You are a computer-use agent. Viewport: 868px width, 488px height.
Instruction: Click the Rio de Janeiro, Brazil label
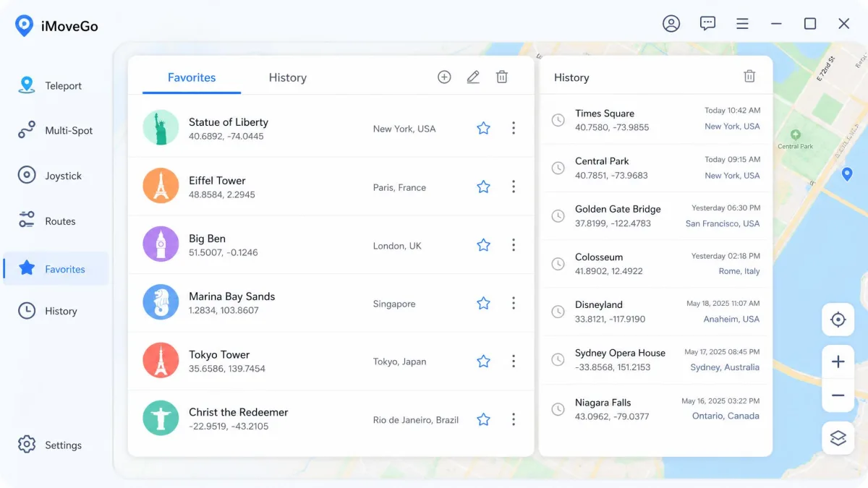tap(416, 420)
